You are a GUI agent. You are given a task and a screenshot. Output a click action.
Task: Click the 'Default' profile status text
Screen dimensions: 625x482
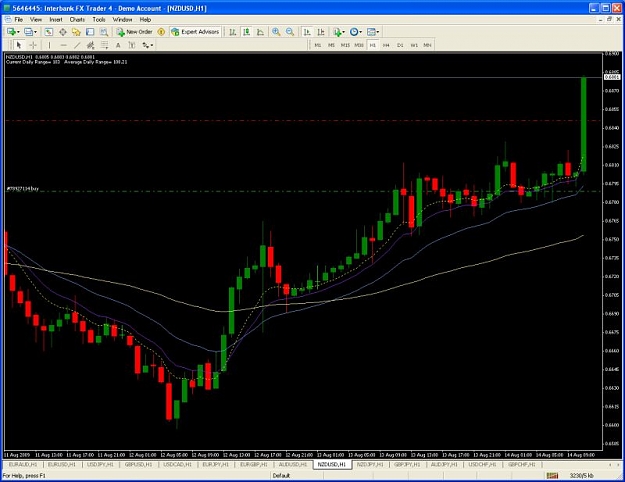tap(281, 476)
